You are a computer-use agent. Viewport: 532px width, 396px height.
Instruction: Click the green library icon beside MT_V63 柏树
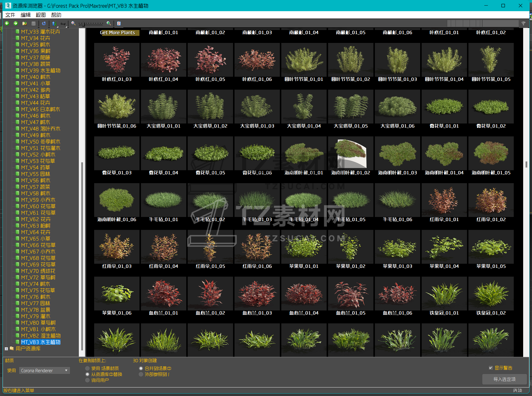coord(17,226)
